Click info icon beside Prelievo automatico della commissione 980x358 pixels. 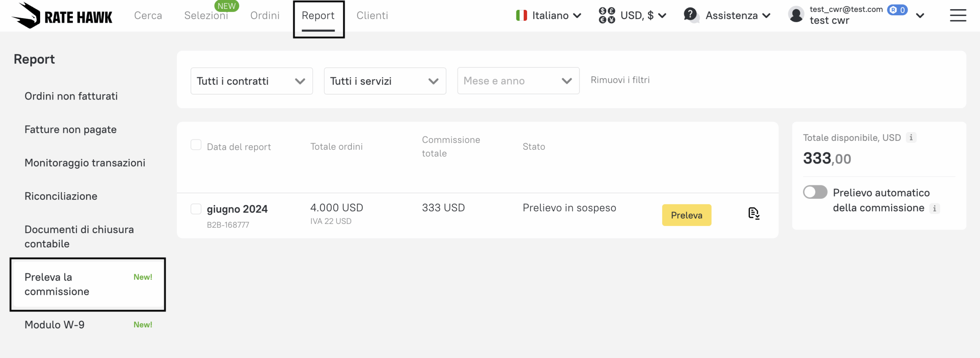pos(934,209)
